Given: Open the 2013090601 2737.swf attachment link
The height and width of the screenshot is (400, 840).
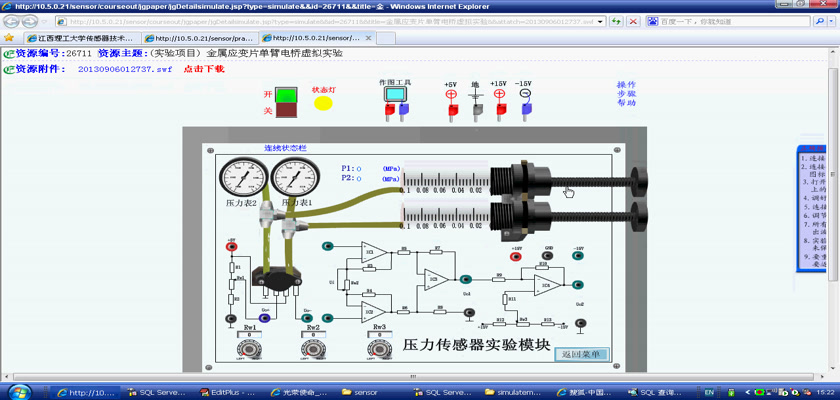Looking at the screenshot, I should tap(125, 70).
